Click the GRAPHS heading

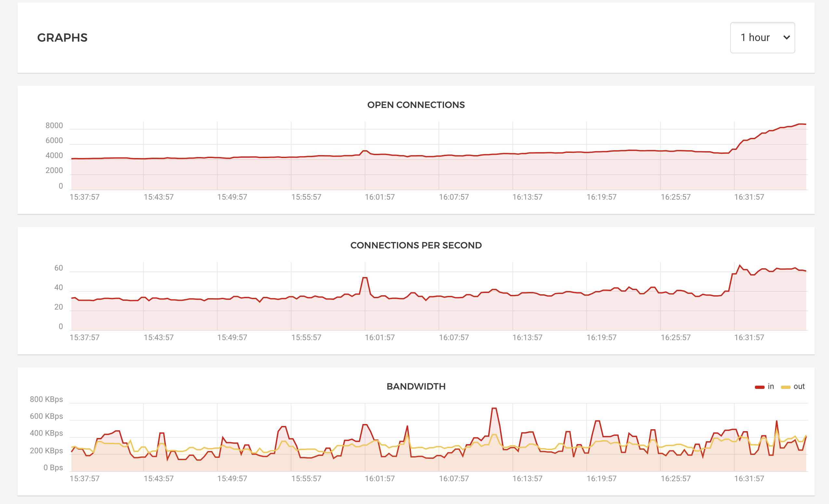click(x=62, y=38)
